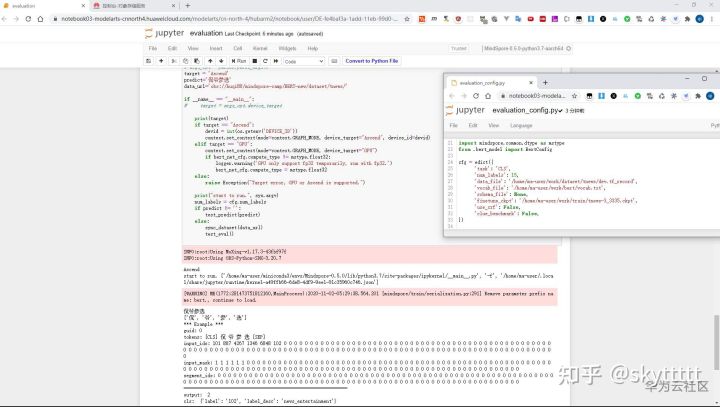
Task: Move the selected cell down
Action: point(221,61)
